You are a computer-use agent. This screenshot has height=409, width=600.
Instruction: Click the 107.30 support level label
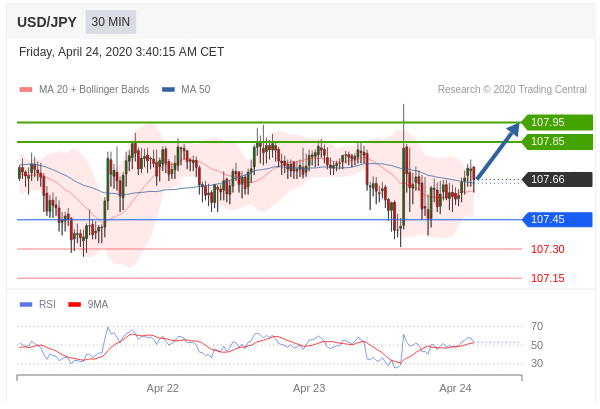pos(548,249)
